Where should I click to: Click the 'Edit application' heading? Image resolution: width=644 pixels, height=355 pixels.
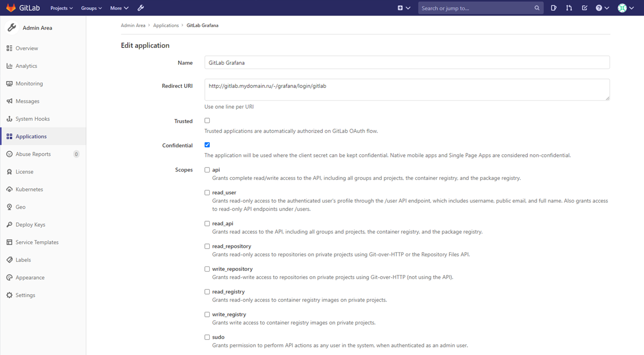pyautogui.click(x=145, y=45)
